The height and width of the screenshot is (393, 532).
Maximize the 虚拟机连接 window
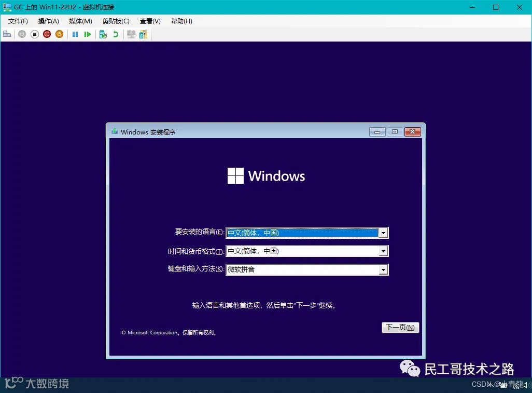pos(496,7)
